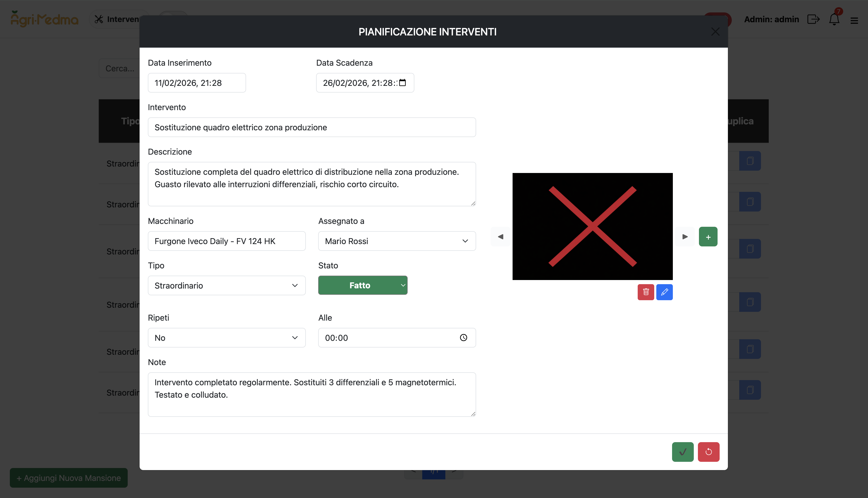Open the notifications bell
This screenshot has height=498, width=868.
[834, 19]
